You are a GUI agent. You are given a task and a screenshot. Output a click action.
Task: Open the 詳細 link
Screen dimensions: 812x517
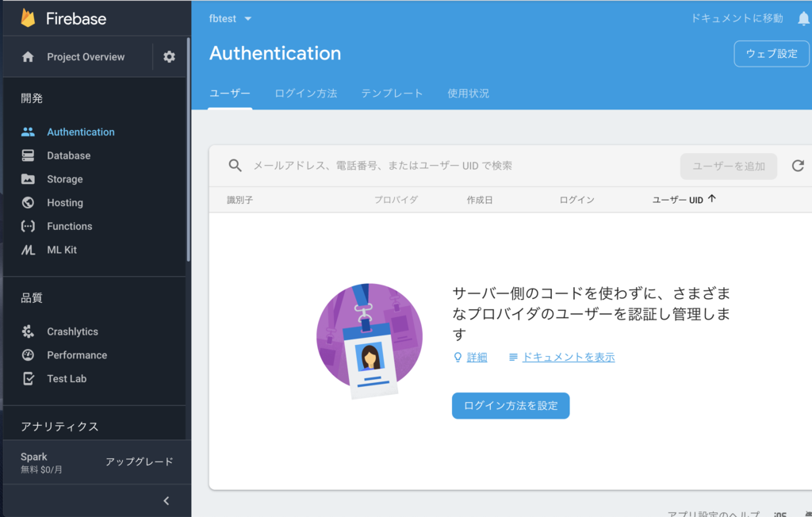tap(477, 357)
